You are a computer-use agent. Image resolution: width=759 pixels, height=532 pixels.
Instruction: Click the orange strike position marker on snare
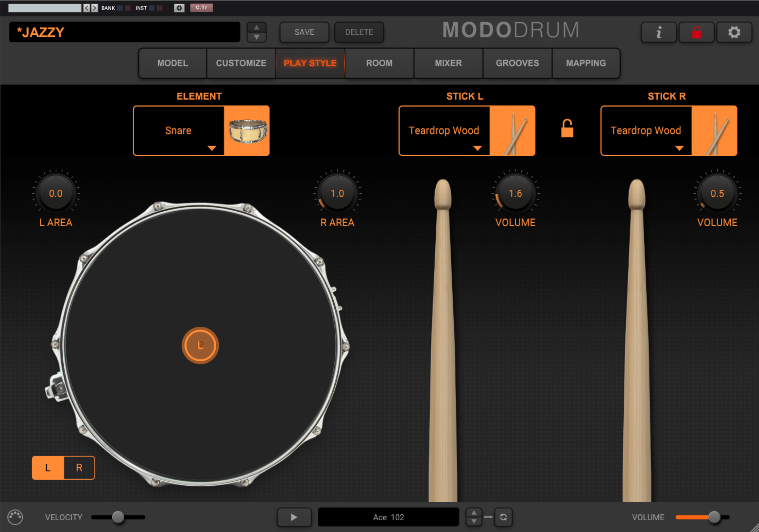click(200, 345)
